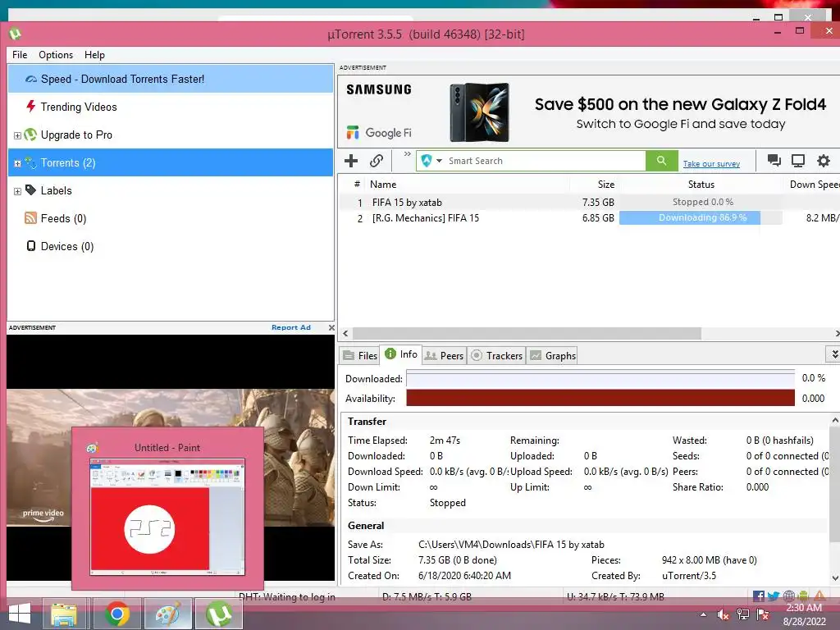Screen dimensions: 840x630
Task: Click the Android icon in status bar
Action: [x=802, y=596]
